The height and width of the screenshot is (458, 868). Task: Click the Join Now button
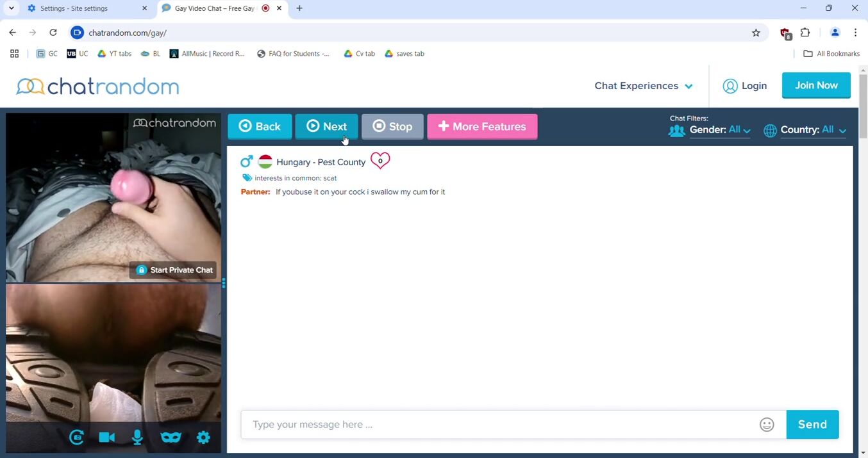(x=815, y=85)
